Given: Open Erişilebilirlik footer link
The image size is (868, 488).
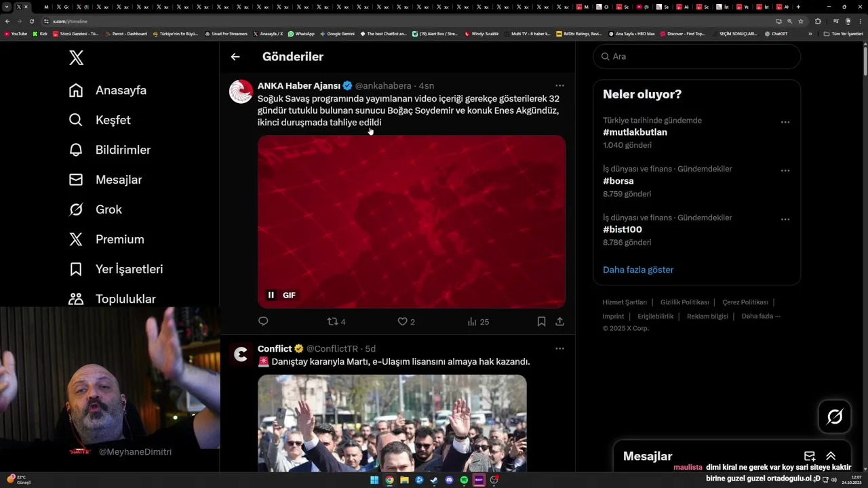Looking at the screenshot, I should click(656, 317).
